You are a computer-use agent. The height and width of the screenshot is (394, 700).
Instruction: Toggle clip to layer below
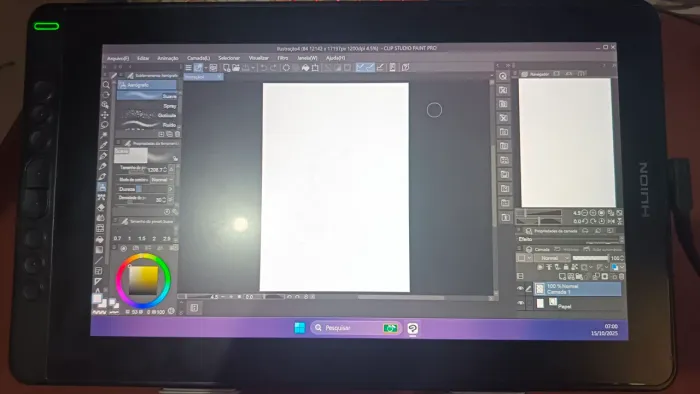[540, 267]
